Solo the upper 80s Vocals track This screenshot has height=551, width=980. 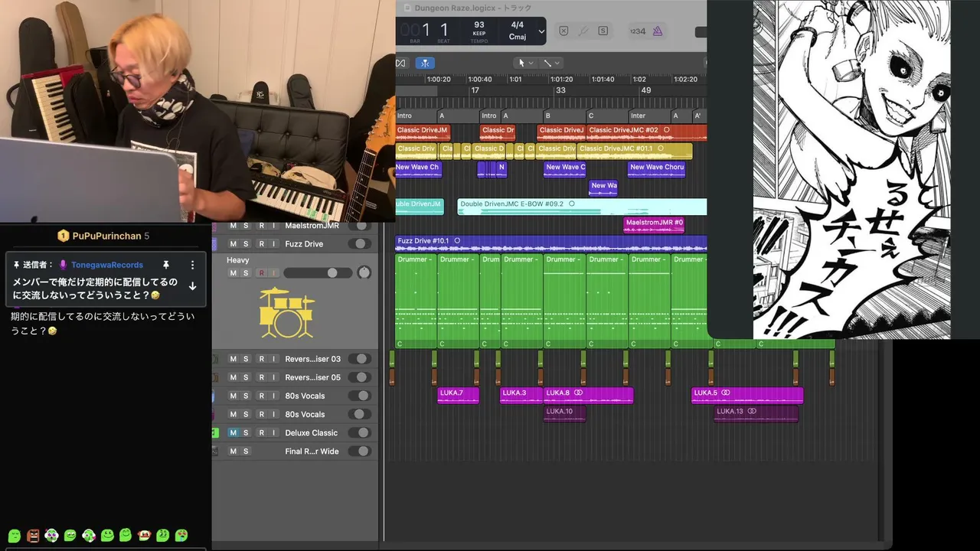point(246,396)
